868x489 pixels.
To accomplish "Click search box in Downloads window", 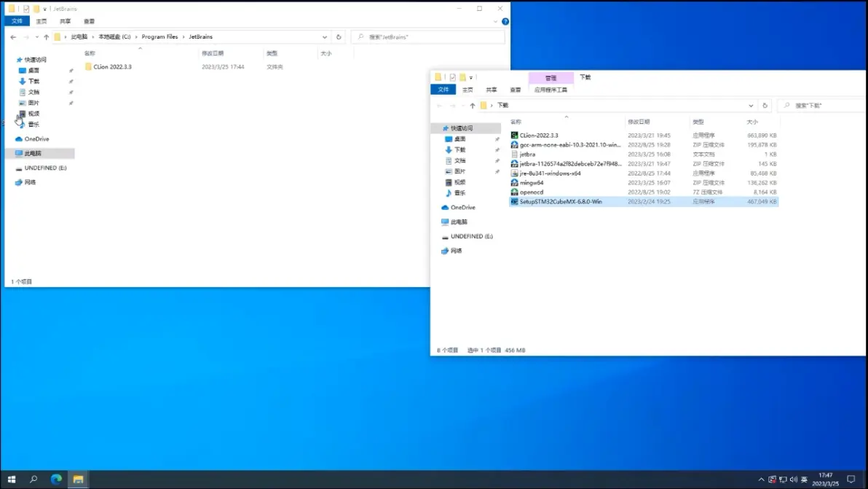I will [822, 105].
